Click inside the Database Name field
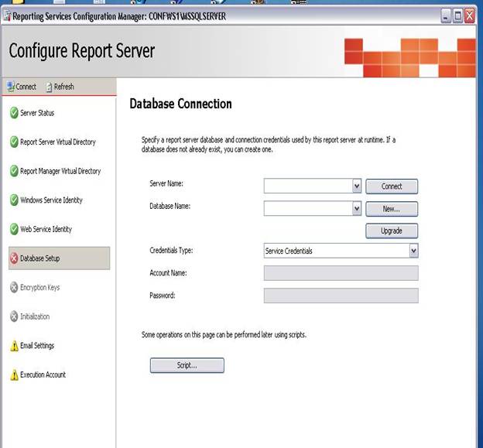Image resolution: width=483 pixels, height=448 pixels. 308,209
